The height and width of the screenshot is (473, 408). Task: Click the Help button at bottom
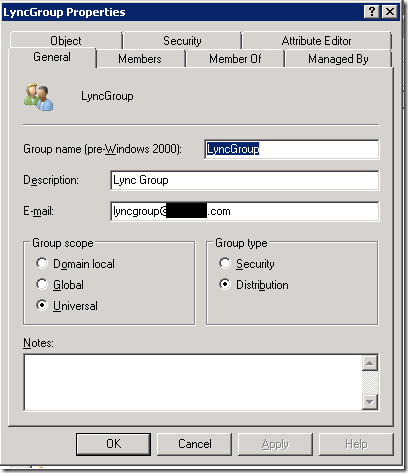[x=356, y=444]
